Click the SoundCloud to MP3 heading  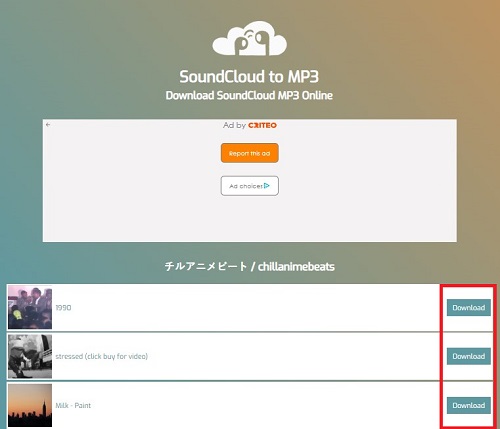tap(249, 77)
